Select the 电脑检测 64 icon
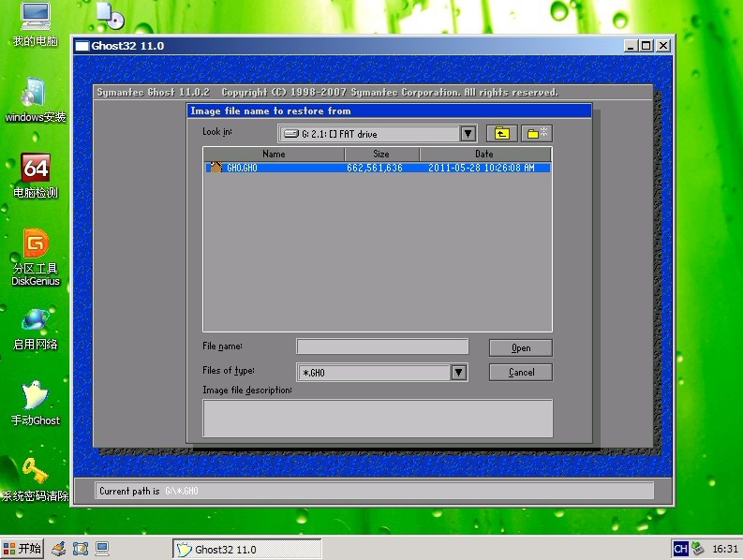Image resolution: width=743 pixels, height=560 pixels. coord(35,176)
